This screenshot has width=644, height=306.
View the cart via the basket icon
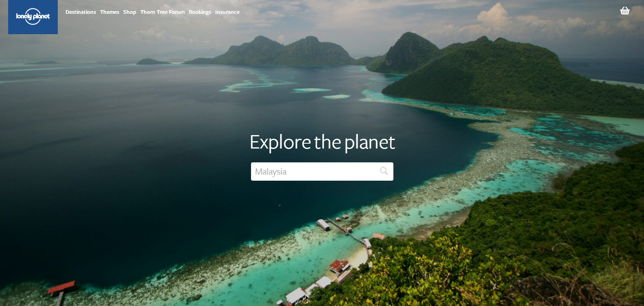(625, 11)
